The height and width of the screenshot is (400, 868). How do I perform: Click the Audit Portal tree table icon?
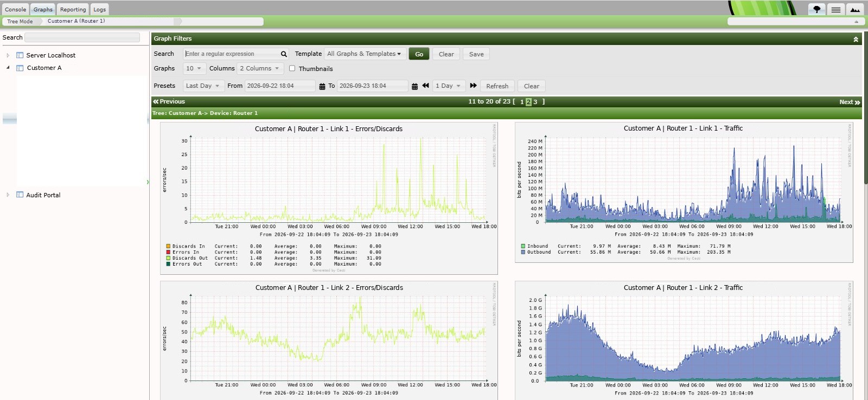pos(20,195)
